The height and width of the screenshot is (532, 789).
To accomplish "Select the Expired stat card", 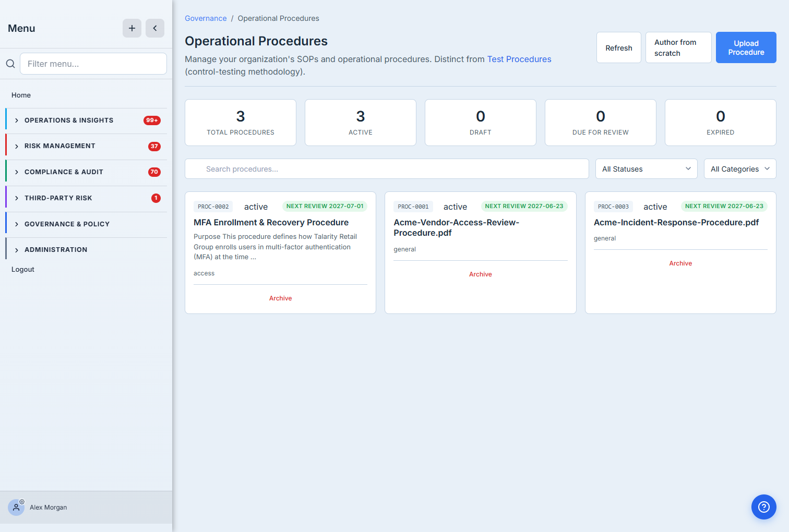I will point(721,123).
